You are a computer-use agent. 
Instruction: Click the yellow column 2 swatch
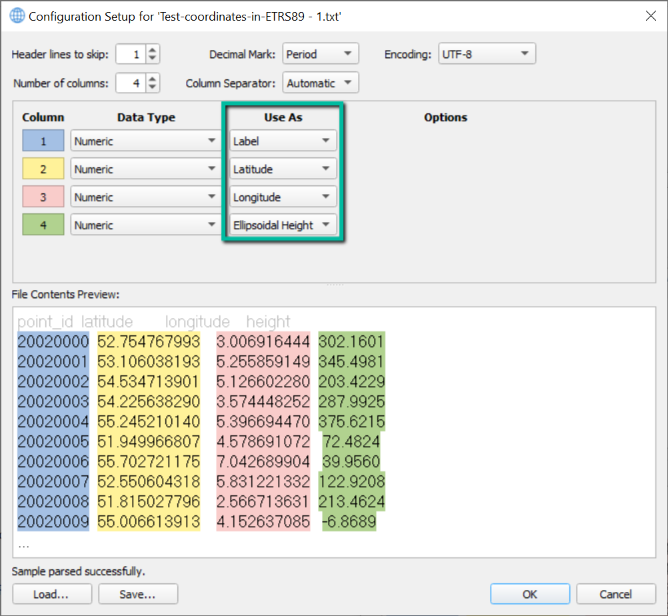43,169
